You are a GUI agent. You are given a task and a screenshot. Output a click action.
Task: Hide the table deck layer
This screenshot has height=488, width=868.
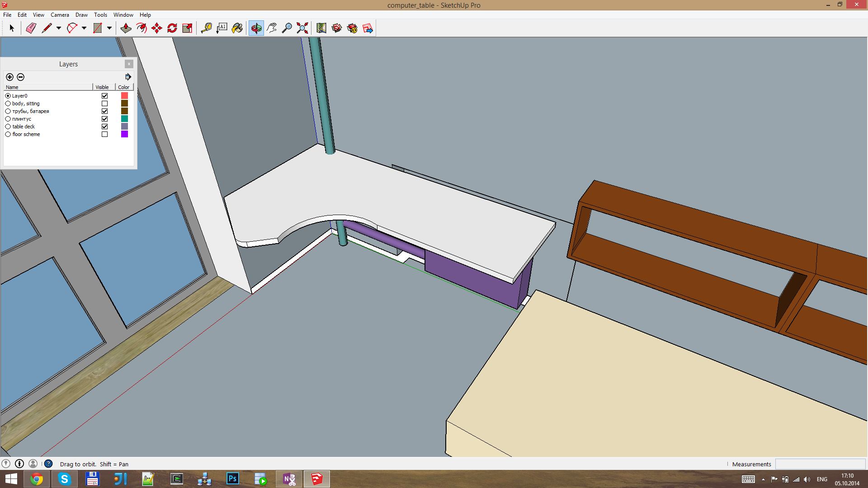[104, 127]
